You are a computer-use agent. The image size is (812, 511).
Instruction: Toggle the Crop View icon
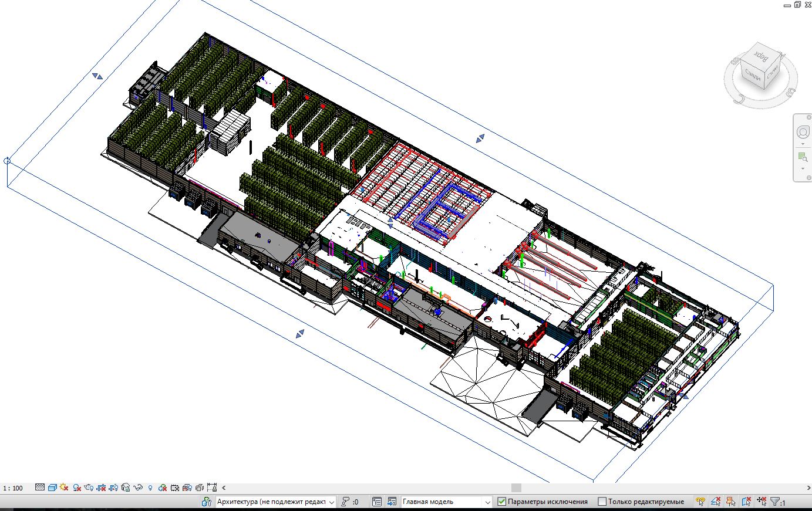[x=101, y=488]
